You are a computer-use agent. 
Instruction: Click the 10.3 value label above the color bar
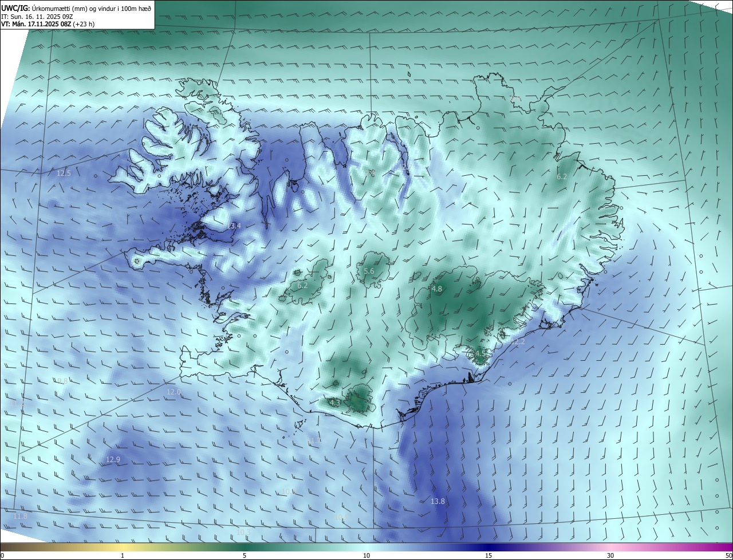243,532
